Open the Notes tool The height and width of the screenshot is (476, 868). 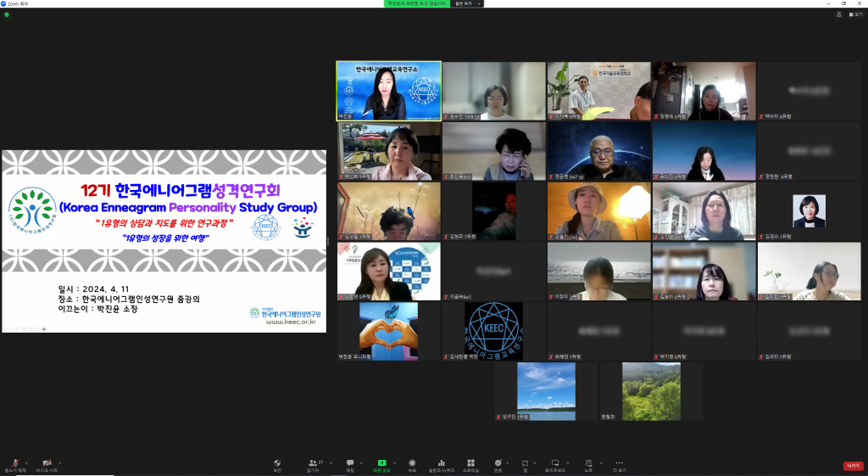click(588, 465)
